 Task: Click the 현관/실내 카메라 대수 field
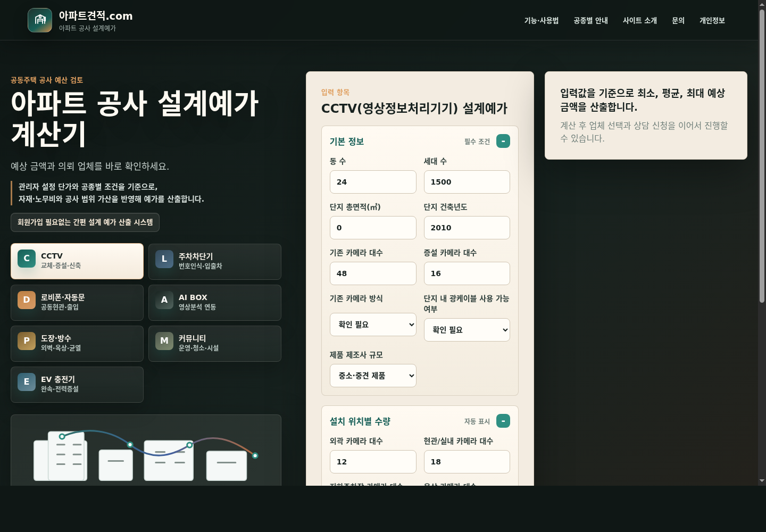pos(467,462)
